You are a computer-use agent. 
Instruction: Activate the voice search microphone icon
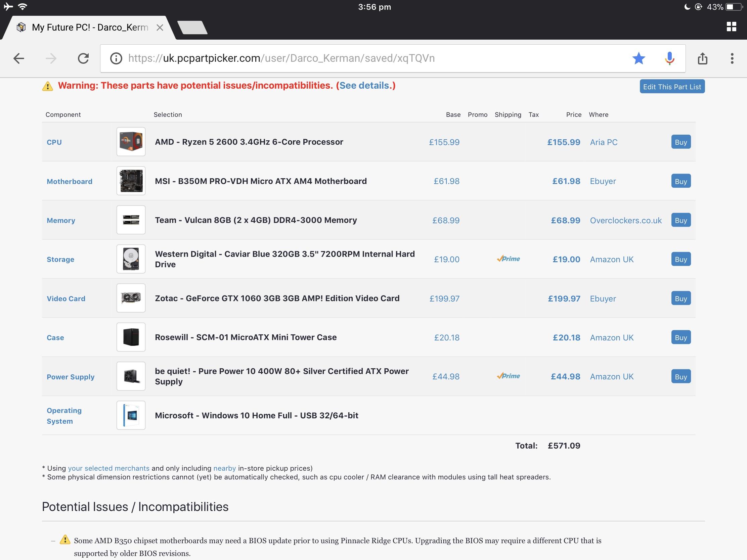click(x=669, y=58)
